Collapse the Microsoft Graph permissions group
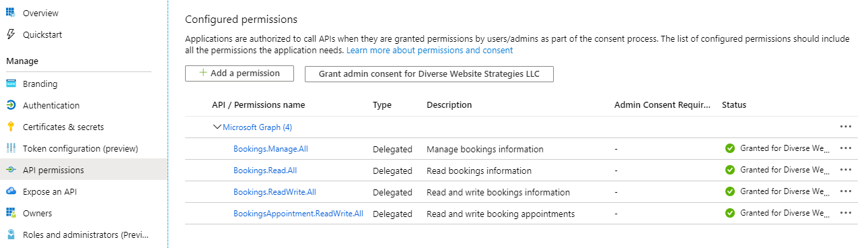 click(217, 127)
